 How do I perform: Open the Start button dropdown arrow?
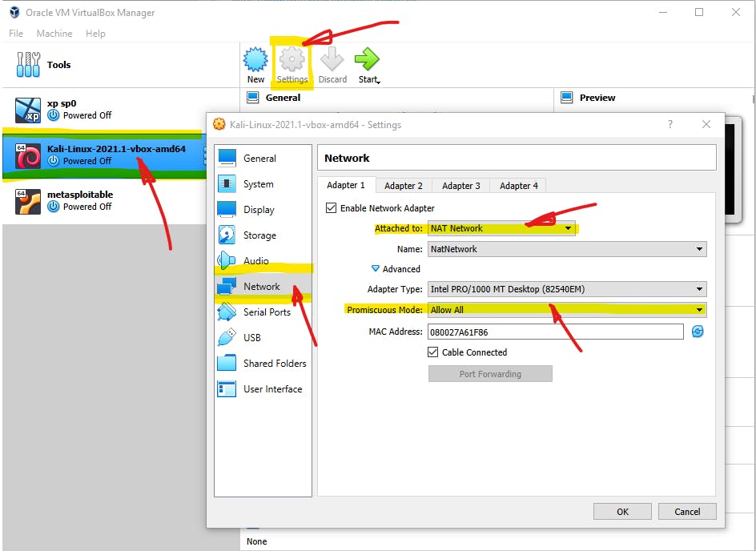click(379, 82)
